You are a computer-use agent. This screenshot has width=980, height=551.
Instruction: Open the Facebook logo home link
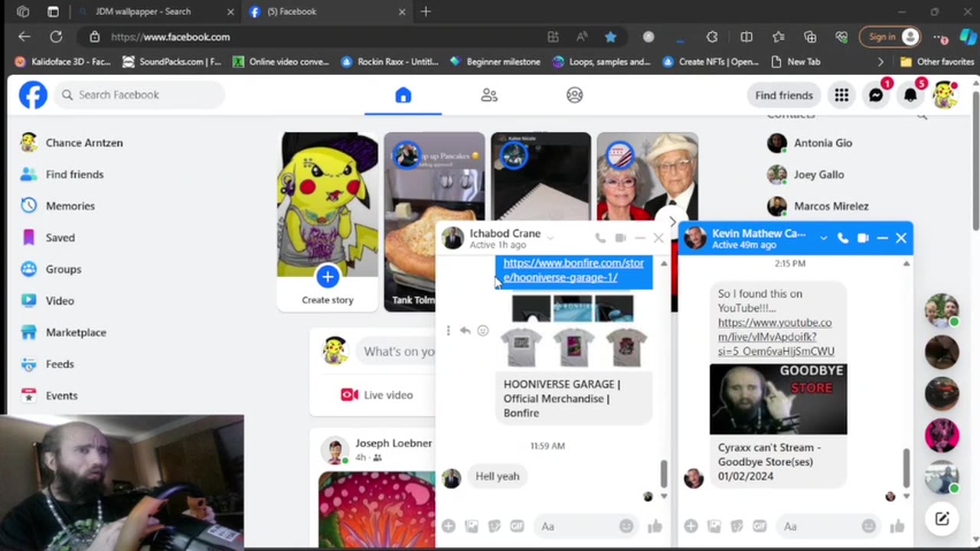coord(33,95)
